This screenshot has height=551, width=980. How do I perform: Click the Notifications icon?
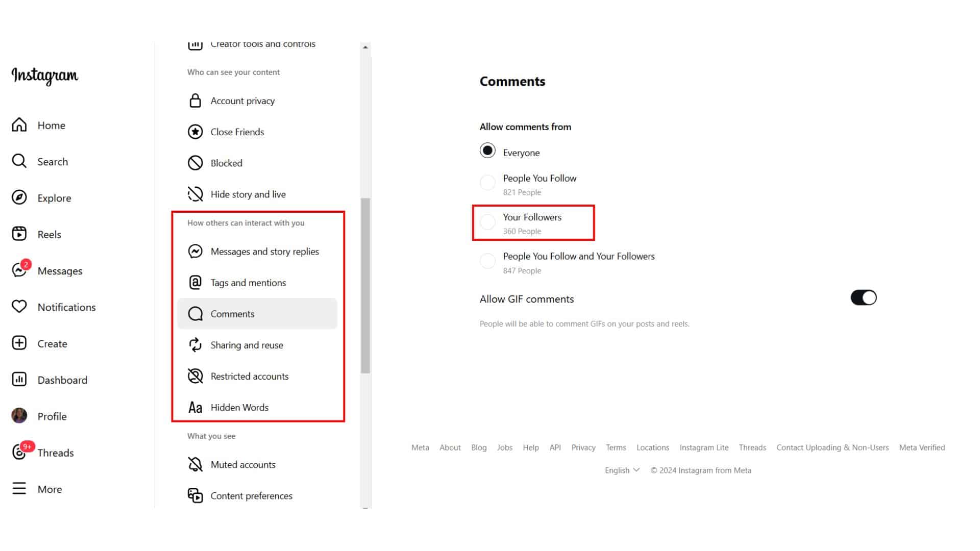[19, 308]
